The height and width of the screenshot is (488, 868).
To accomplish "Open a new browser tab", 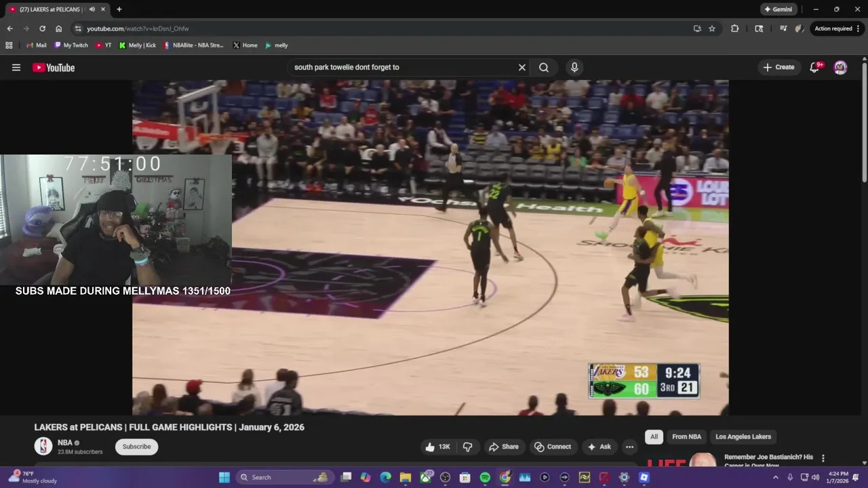I will (119, 9).
